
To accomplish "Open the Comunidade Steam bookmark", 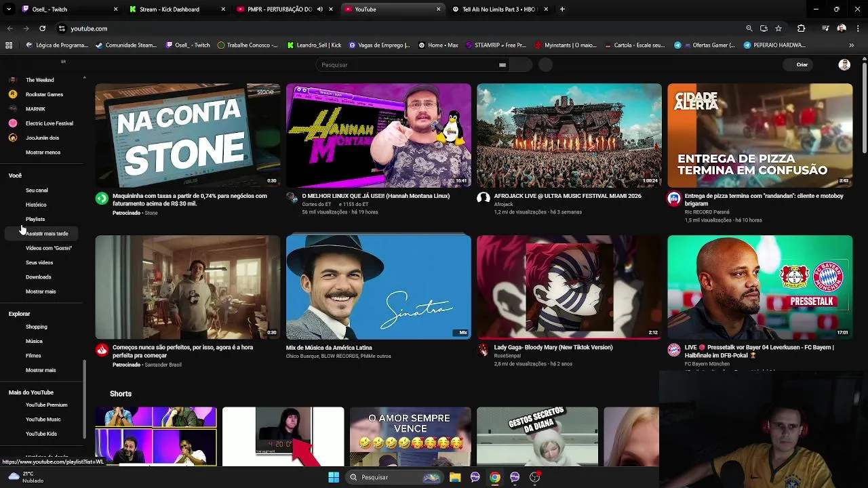I will 126,45.
